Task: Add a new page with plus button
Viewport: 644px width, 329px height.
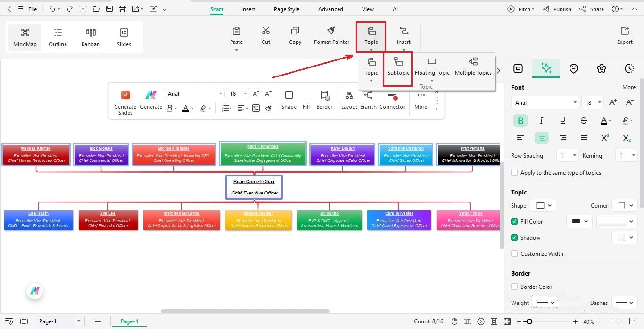Action: coord(98,321)
